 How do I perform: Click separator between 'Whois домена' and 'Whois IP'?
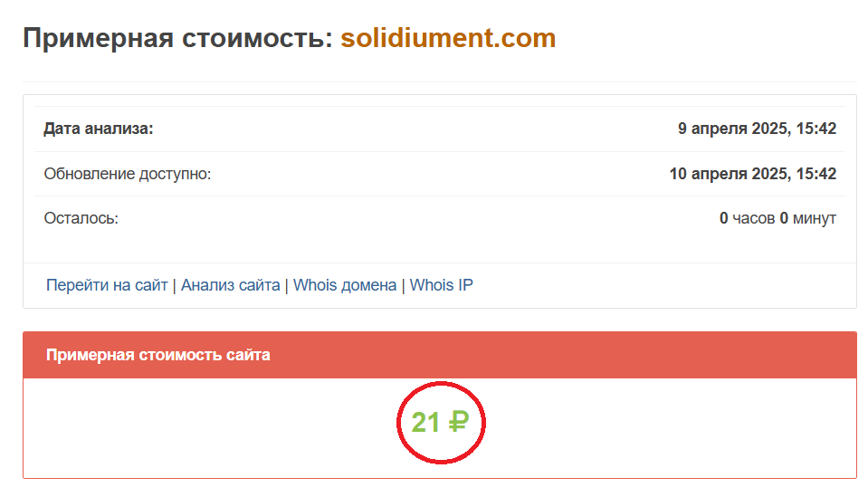[403, 285]
